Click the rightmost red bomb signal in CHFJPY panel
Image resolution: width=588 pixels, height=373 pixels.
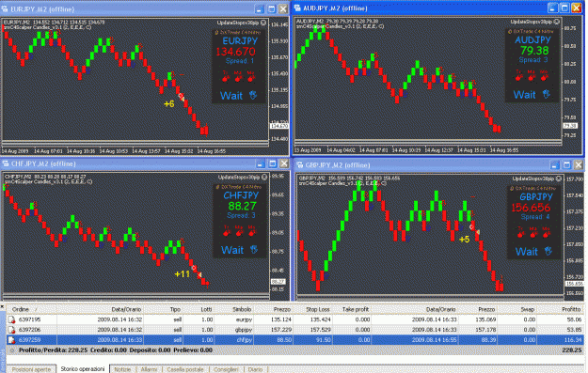251,233
